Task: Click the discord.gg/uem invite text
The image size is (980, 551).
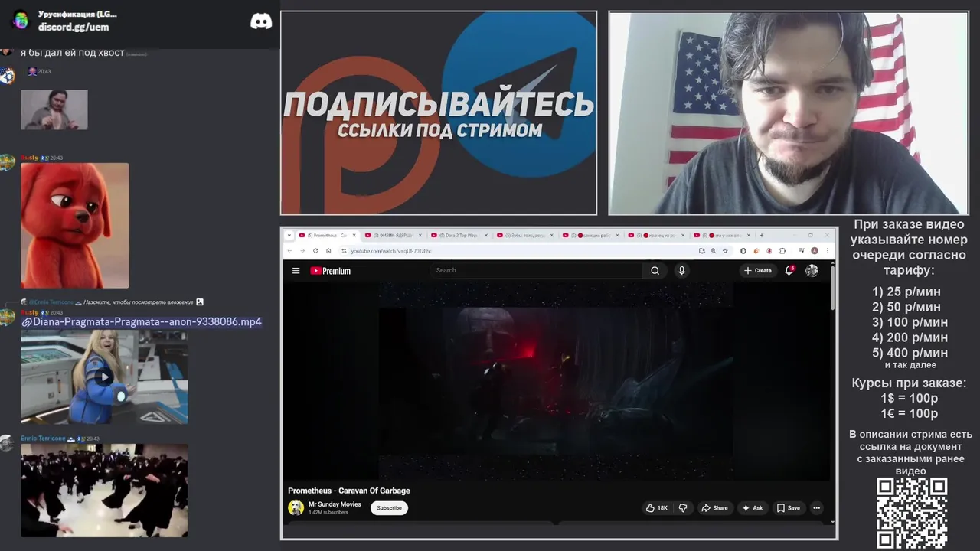Action: pyautogui.click(x=73, y=27)
